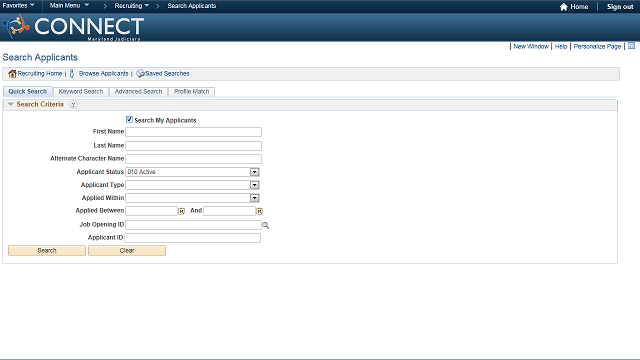640x360 pixels.
Task: Click the Search Applicants page heading
Action: coord(40,57)
